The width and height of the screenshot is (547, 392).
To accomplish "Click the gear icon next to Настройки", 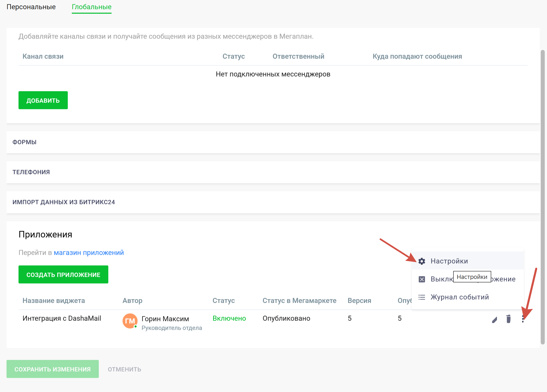I will (x=422, y=261).
